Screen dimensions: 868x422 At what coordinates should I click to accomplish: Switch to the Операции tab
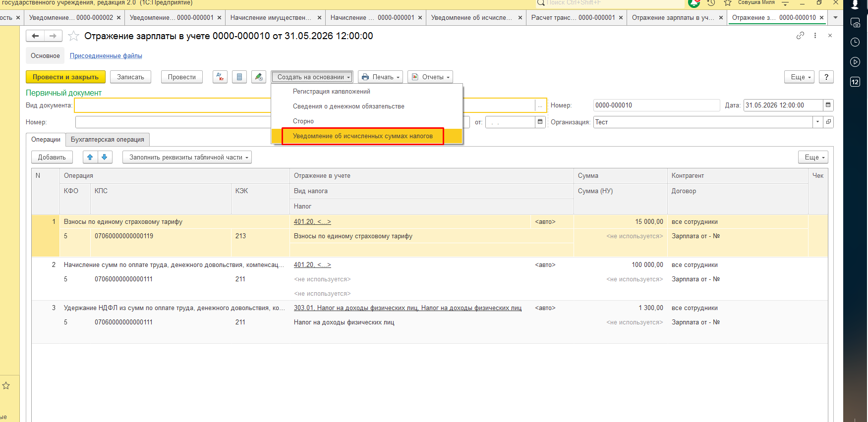[46, 139]
